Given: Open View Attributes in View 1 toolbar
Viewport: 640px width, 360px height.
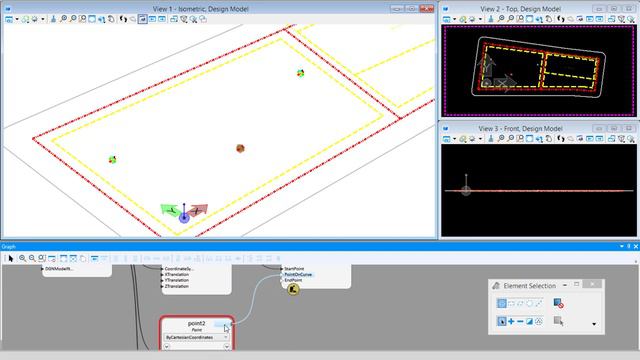Looking at the screenshot, I should [x=9, y=19].
